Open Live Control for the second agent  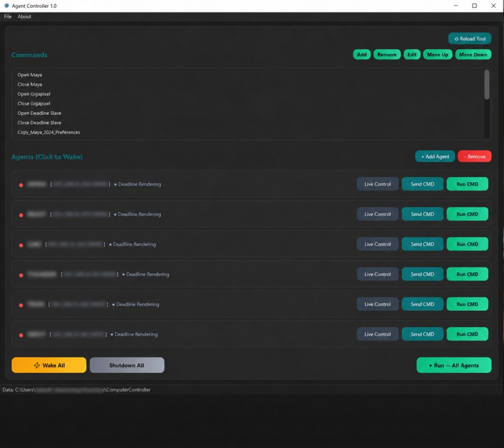[377, 214]
